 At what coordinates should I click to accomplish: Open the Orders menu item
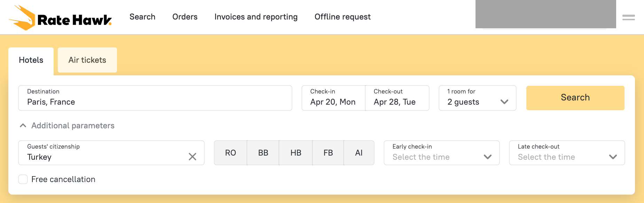click(x=185, y=17)
